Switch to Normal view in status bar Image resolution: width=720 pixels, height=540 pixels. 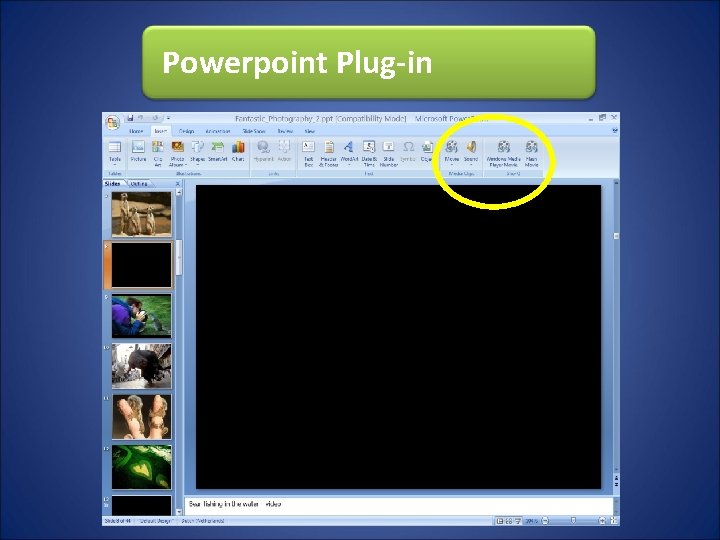click(x=500, y=521)
